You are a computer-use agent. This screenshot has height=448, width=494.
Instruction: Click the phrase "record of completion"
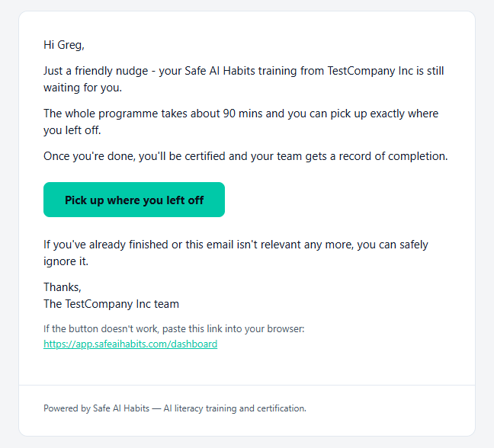tap(393, 156)
